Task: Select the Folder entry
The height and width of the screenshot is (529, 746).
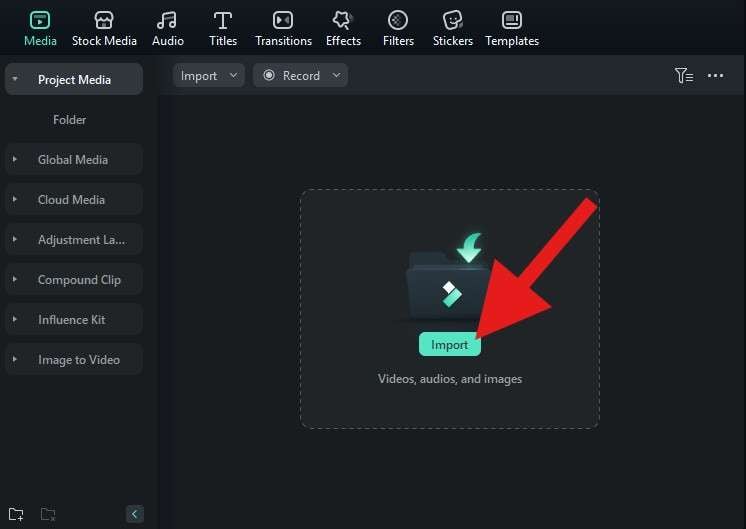Action: click(x=69, y=120)
